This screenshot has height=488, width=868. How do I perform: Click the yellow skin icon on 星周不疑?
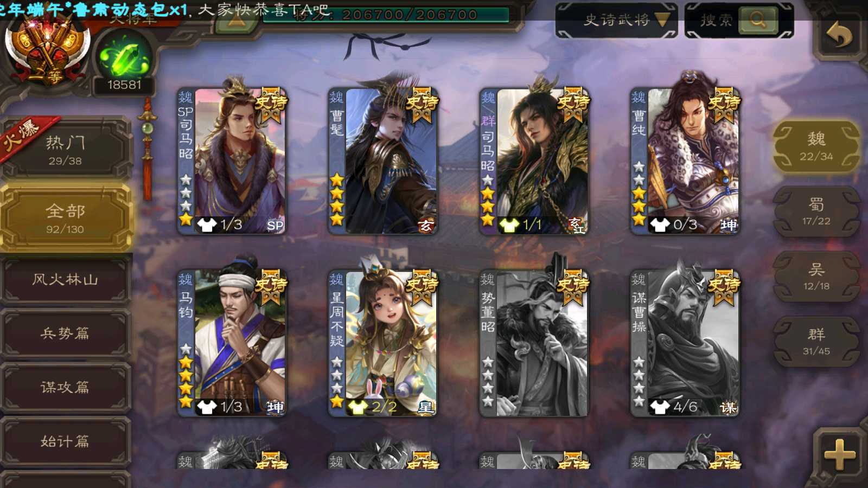pyautogui.click(x=357, y=407)
